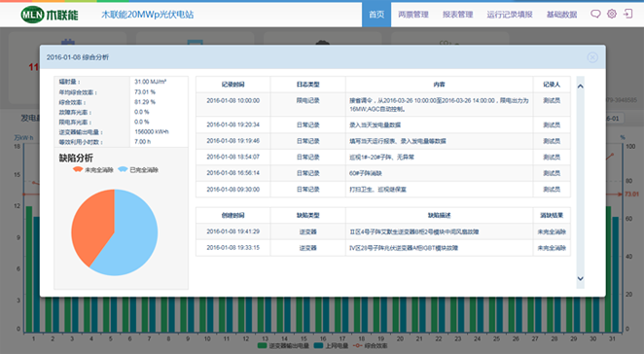The width and height of the screenshot is (644, 354).
Task: Click the scroll-down chevron in dialog
Action: coord(581,278)
